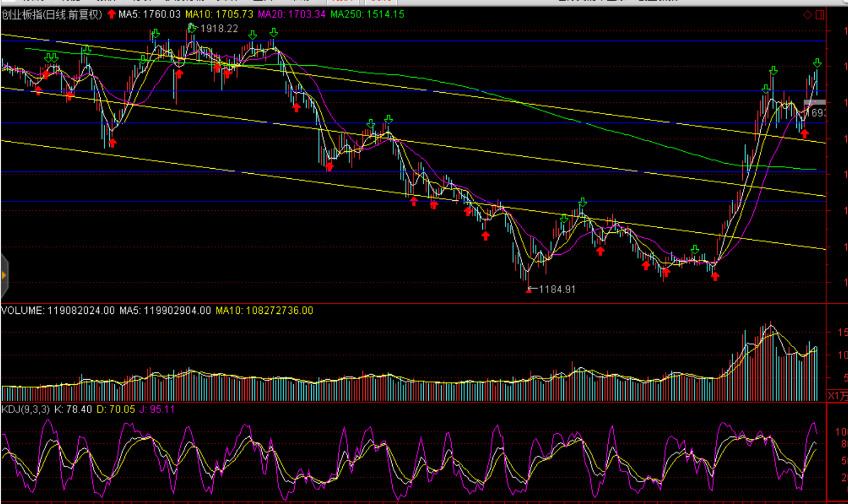Click the red diamond icon at chart top-right
This screenshot has width=848, height=504.
807,15
